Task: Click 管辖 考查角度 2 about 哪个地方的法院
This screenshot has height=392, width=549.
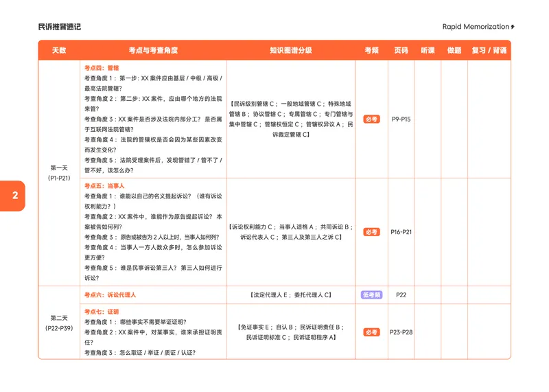Action: pyautogui.click(x=153, y=104)
